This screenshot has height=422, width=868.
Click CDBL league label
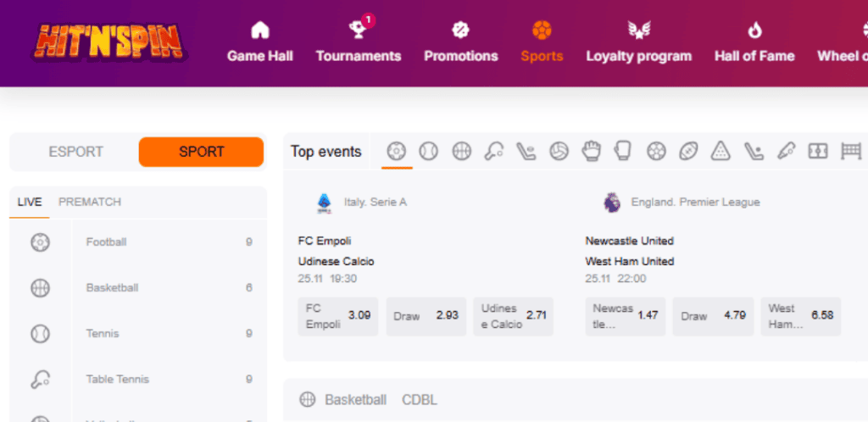pos(419,400)
